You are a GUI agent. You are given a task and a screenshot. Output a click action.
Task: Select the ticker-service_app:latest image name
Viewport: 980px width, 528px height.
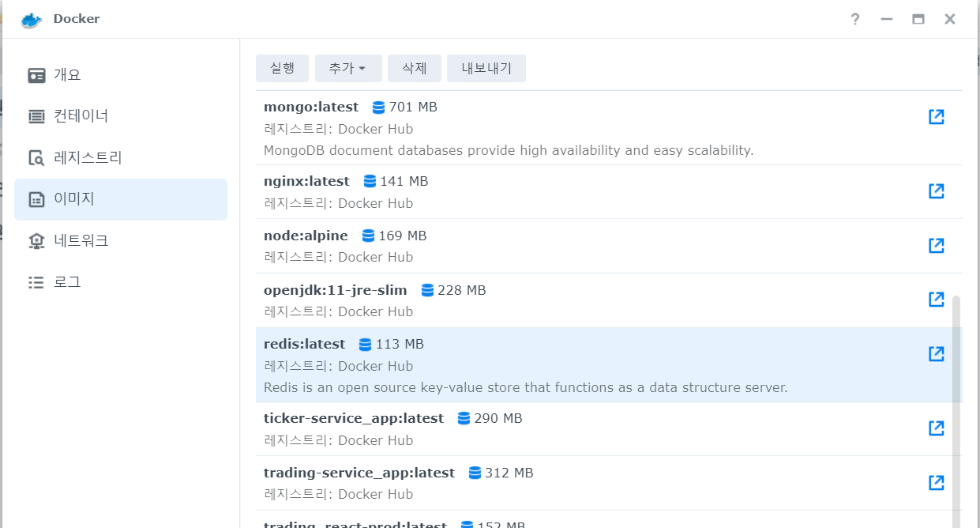click(354, 418)
